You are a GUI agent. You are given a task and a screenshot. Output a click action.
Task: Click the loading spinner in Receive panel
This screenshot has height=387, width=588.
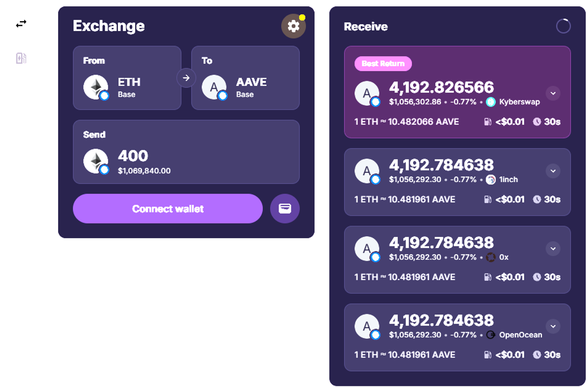[563, 26]
